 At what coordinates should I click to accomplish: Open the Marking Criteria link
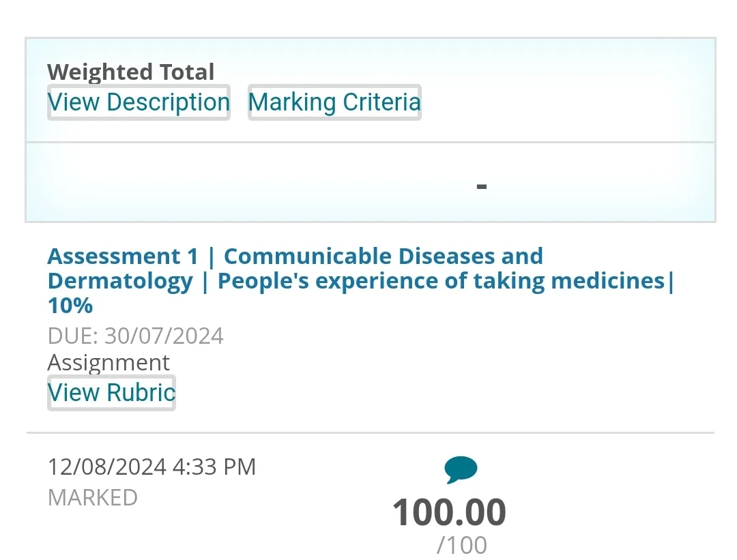(x=334, y=102)
